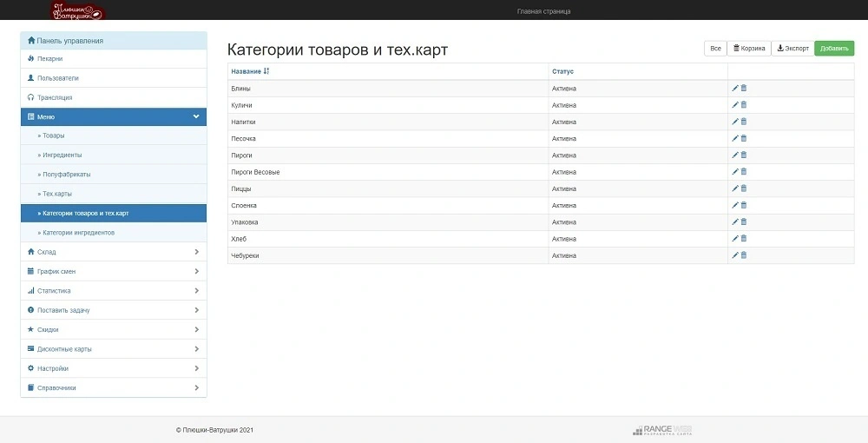Click the Плюшки-Ватрушки logo

tap(77, 11)
